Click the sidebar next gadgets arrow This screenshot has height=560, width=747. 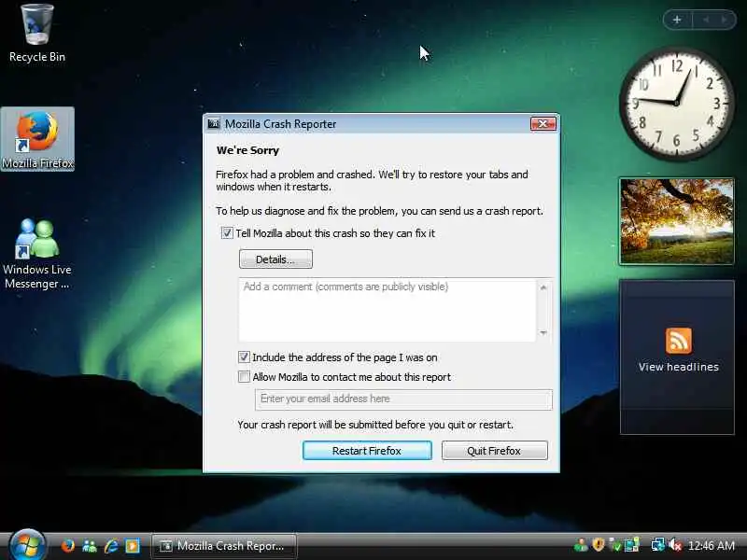[725, 20]
